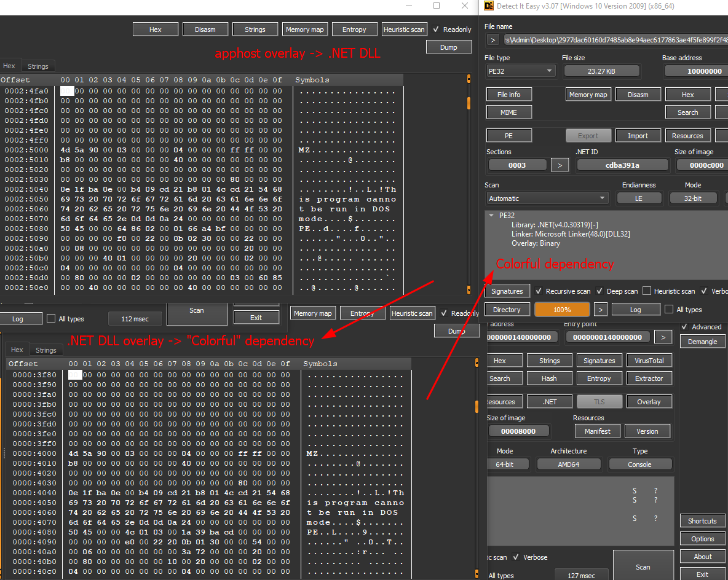Click Memory map button left of top Entropy
Image resolution: width=728 pixels, height=580 pixels.
click(304, 29)
